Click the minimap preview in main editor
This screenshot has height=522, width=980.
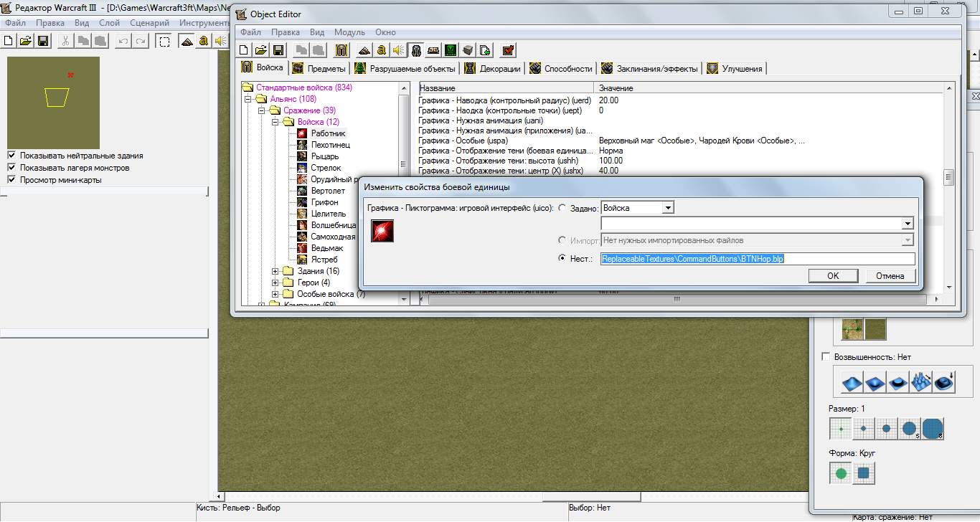click(53, 103)
